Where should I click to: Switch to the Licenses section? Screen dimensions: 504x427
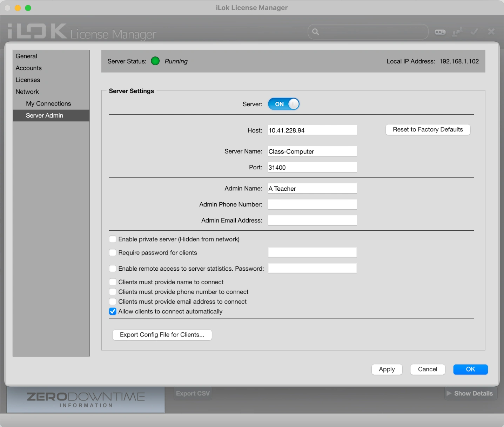pyautogui.click(x=28, y=80)
